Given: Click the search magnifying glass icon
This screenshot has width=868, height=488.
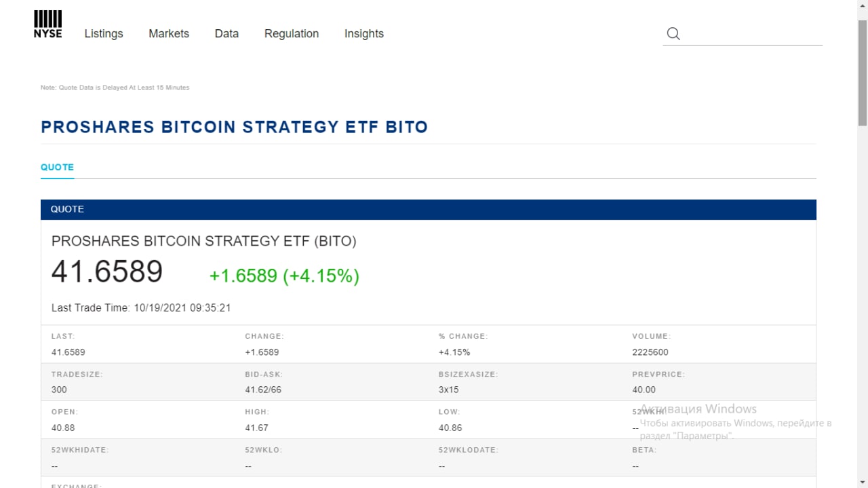Looking at the screenshot, I should 673,34.
